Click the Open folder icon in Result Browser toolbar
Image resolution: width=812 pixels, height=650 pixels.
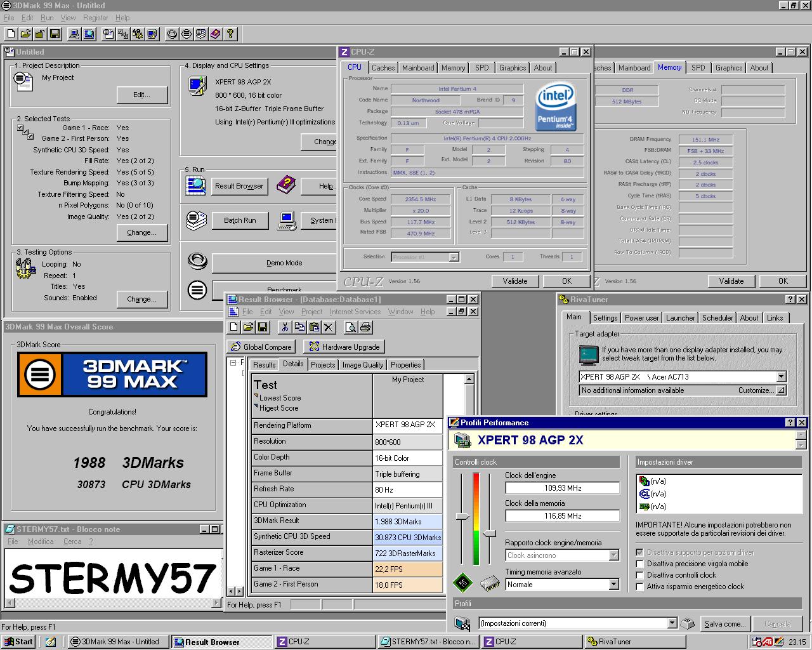coord(249,327)
